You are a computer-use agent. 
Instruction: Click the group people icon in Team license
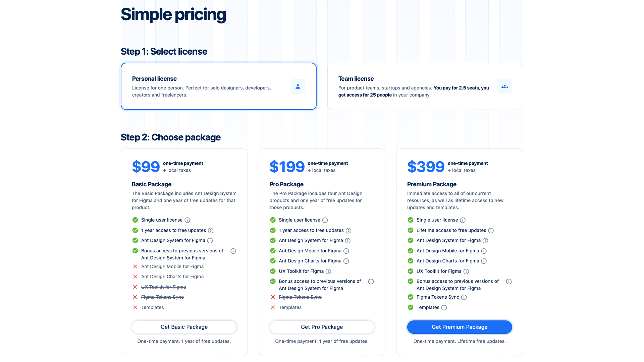click(504, 86)
